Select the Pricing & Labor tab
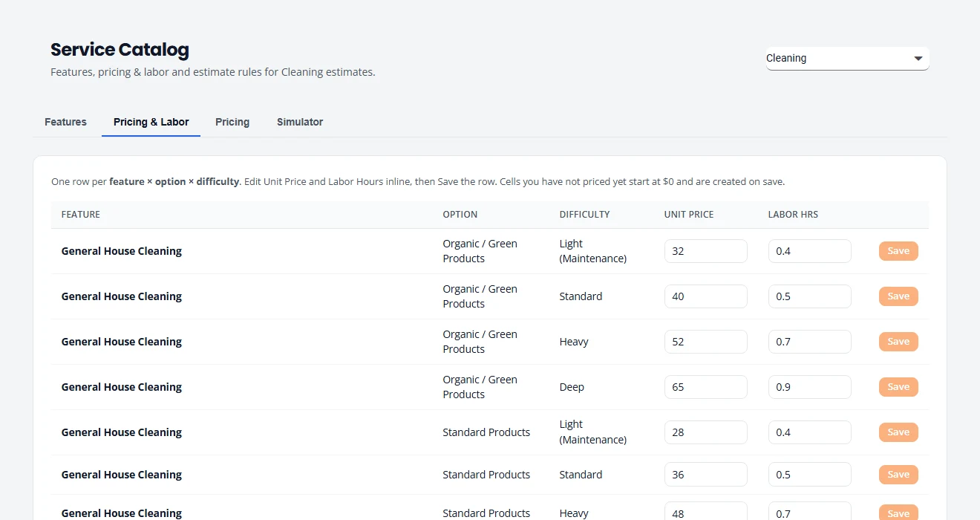Viewport: 980px width, 520px height. pyautogui.click(x=151, y=122)
